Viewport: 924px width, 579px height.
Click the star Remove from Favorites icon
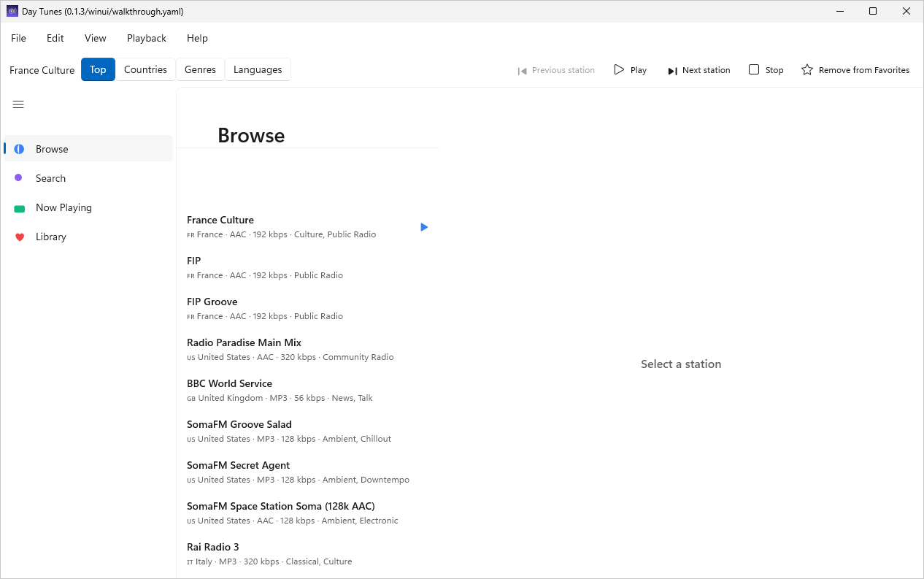coord(807,69)
